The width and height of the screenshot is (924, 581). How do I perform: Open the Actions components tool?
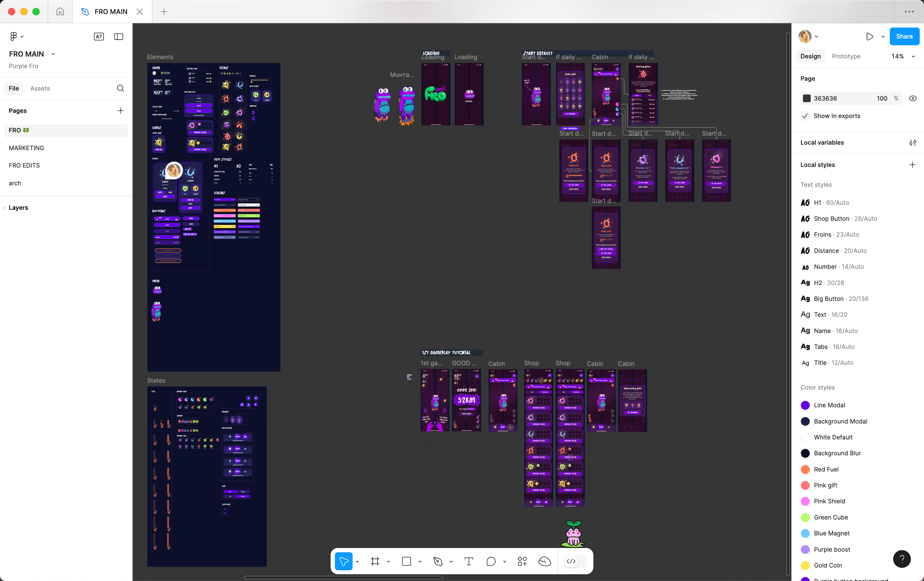point(522,561)
